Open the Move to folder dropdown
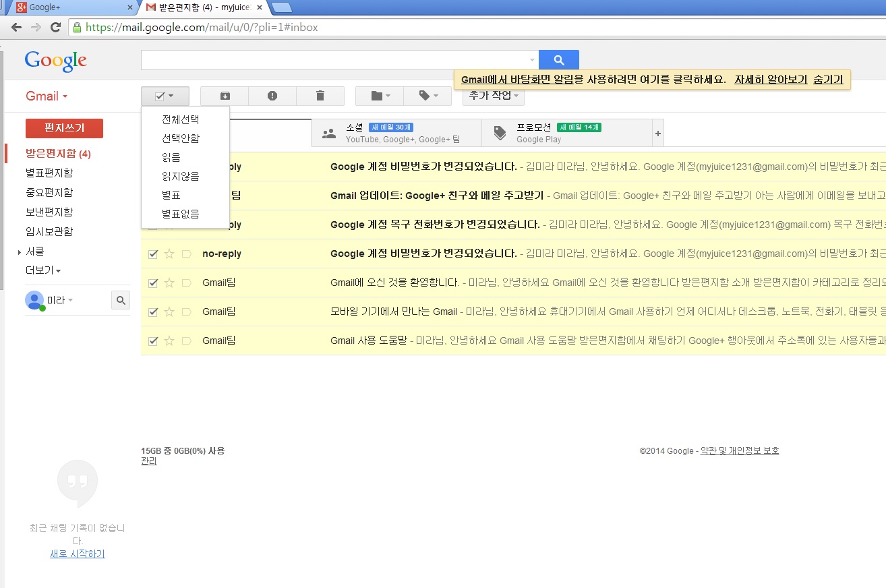The height and width of the screenshot is (588, 886). [x=380, y=96]
